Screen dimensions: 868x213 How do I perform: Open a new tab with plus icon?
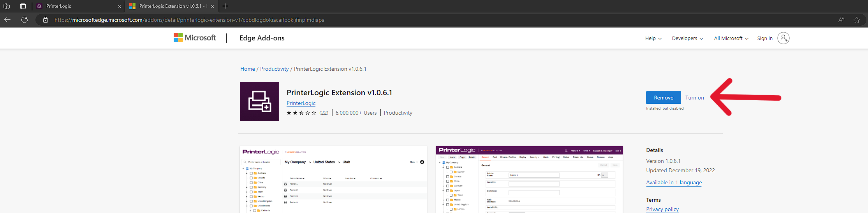[225, 6]
